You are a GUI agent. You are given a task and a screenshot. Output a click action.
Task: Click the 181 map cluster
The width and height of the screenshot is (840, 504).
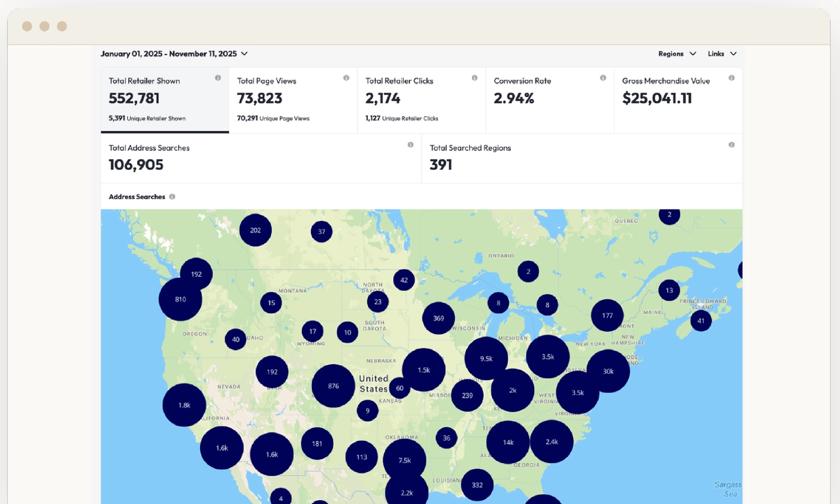[317, 444]
